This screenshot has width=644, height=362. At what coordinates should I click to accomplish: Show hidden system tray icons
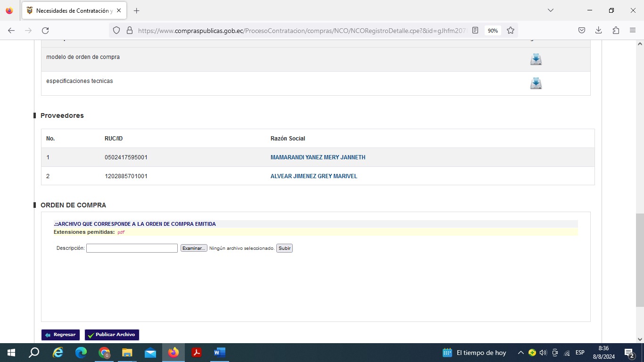[x=520, y=353]
